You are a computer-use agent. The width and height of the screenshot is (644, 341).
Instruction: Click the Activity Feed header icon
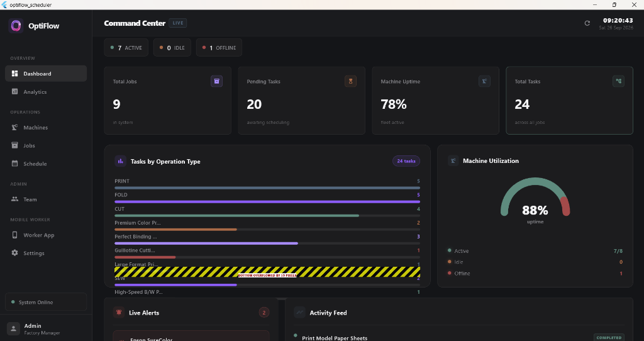pyautogui.click(x=300, y=313)
